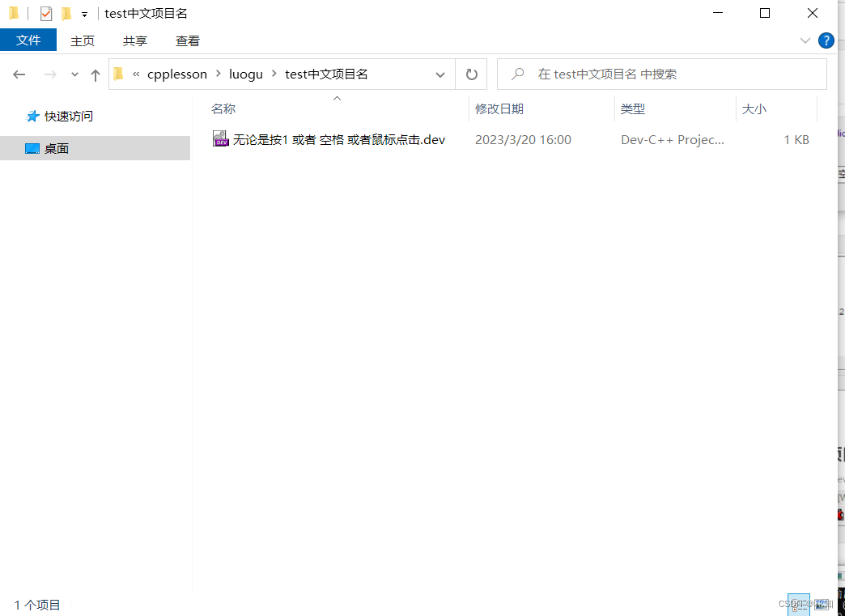Switch to the 查看 ribbon tab
The height and width of the screenshot is (616, 845).
[x=188, y=41]
